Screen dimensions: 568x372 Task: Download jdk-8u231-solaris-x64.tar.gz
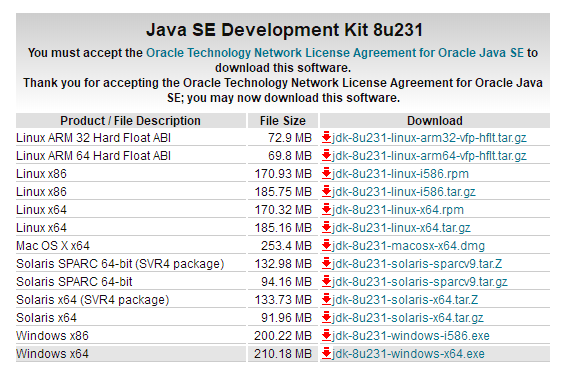click(x=408, y=318)
